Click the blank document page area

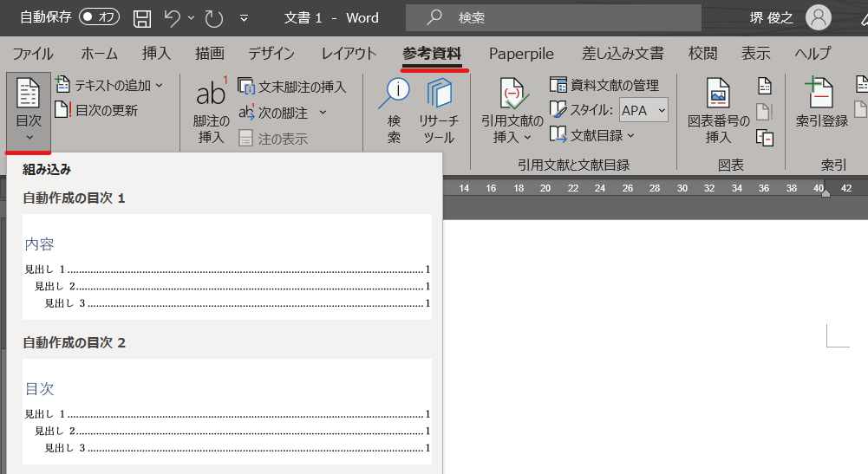pyautogui.click(x=656, y=347)
